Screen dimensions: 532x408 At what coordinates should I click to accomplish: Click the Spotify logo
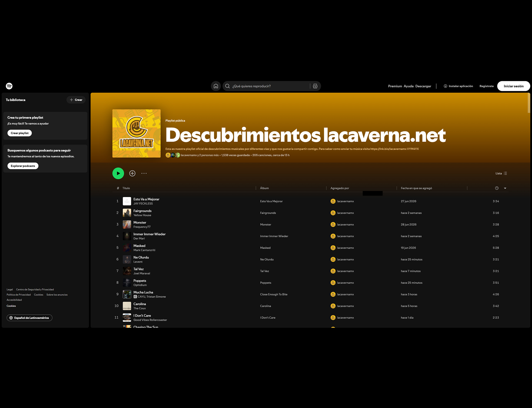click(9, 86)
